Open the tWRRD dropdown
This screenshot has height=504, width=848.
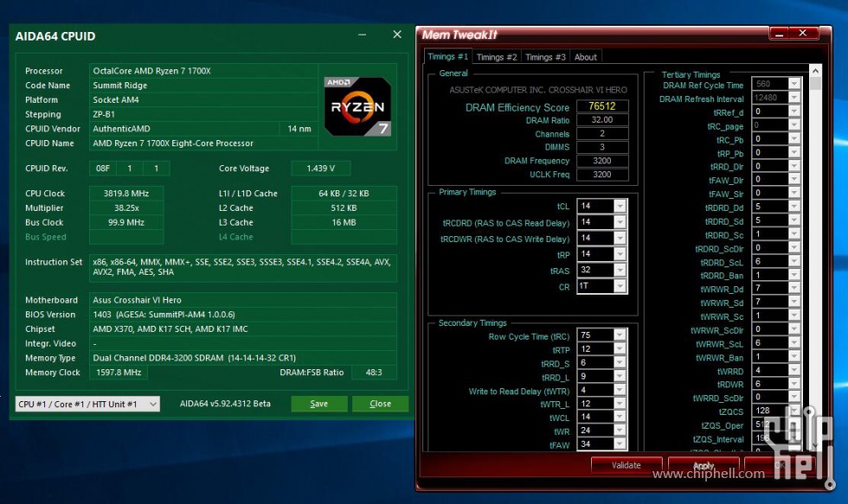pos(794,370)
